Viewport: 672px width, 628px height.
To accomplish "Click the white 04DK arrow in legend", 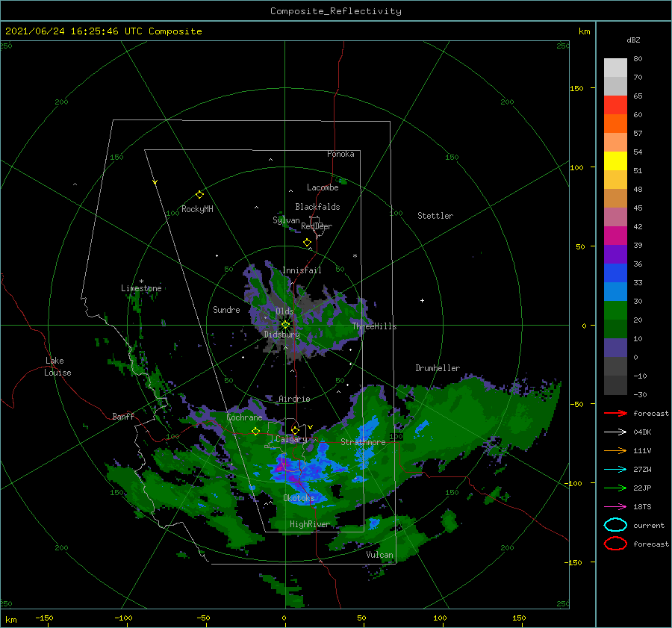I will coord(615,432).
